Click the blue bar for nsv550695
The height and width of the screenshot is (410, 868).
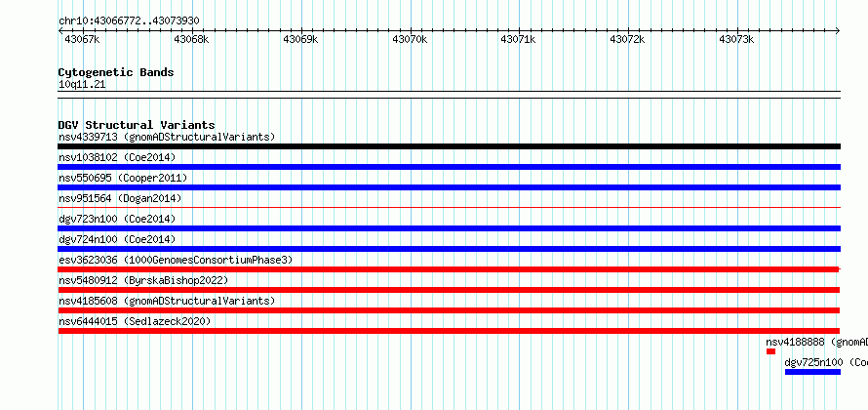(449, 187)
